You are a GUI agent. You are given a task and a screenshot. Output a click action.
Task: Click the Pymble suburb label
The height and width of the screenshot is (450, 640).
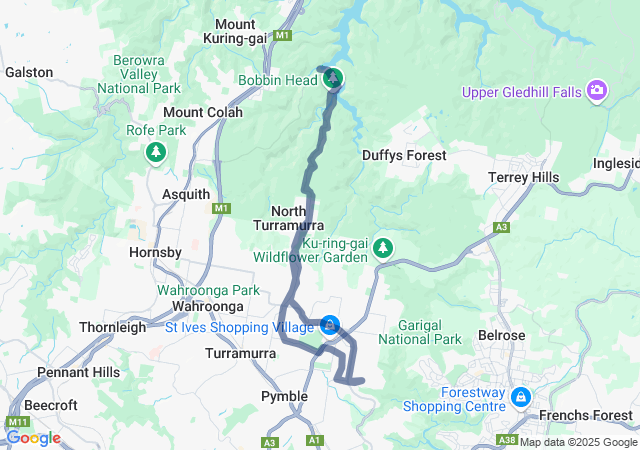tap(284, 397)
